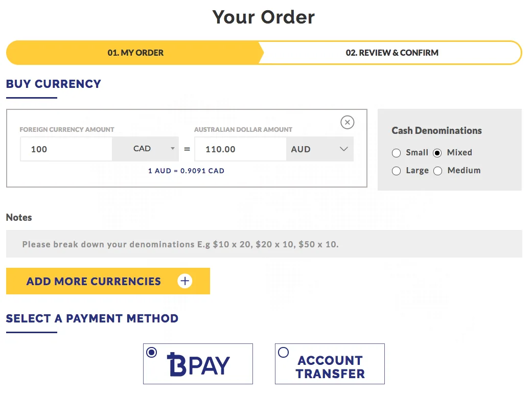Screen dimensions: 532x394
Task: Click the equals sign between amounts
Action: point(187,149)
